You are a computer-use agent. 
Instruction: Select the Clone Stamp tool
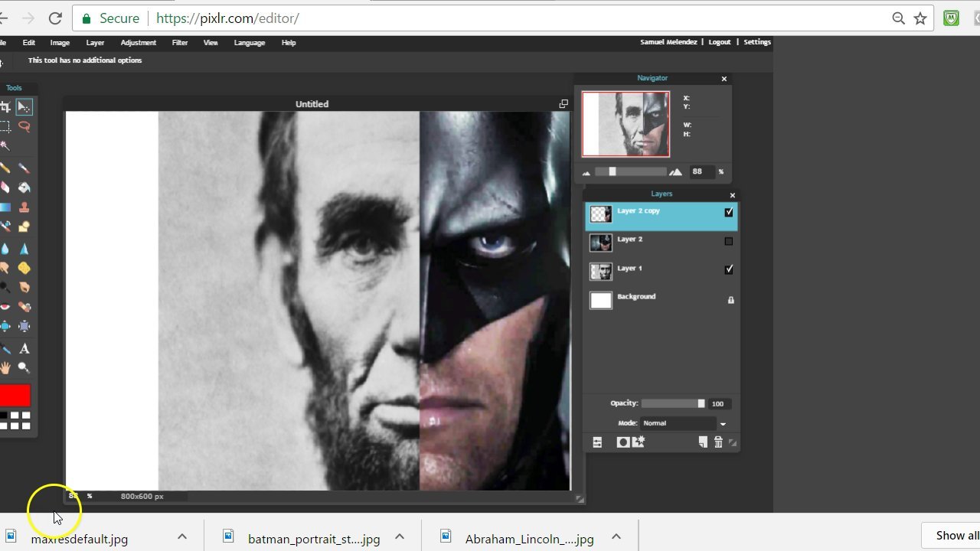24,207
